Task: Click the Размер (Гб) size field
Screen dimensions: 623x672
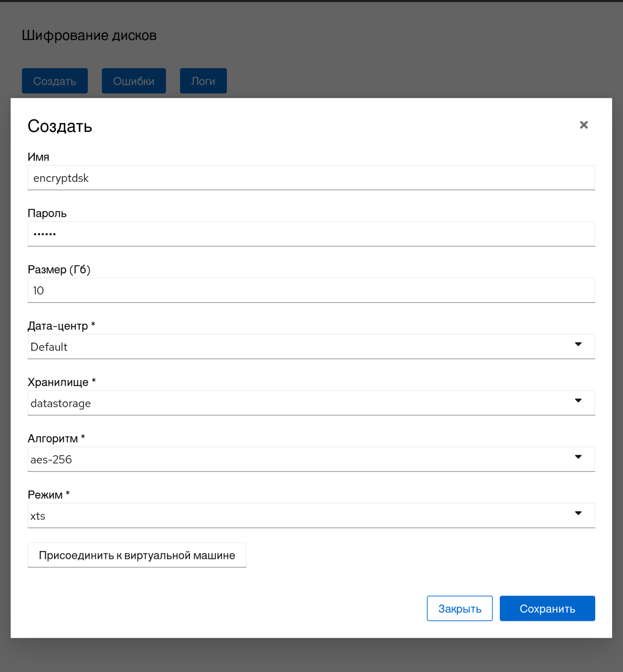Action: (311, 290)
